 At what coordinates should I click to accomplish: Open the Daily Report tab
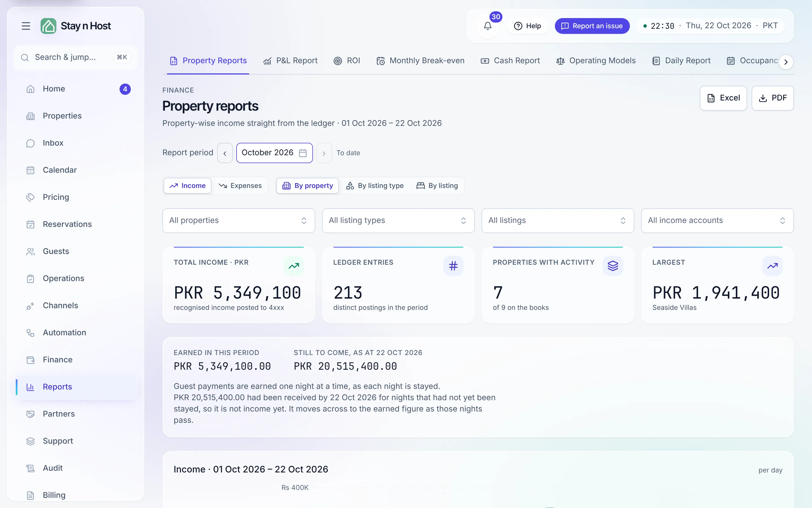click(x=681, y=61)
